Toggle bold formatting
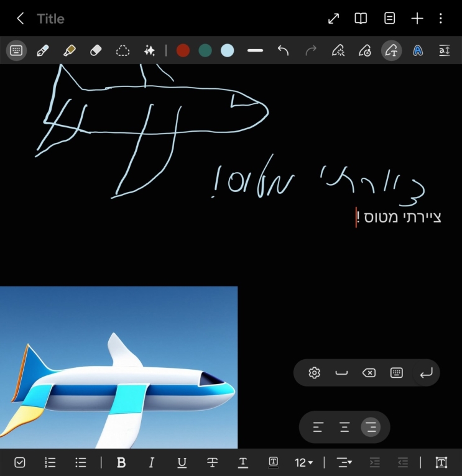This screenshot has height=476, width=462. (121, 462)
